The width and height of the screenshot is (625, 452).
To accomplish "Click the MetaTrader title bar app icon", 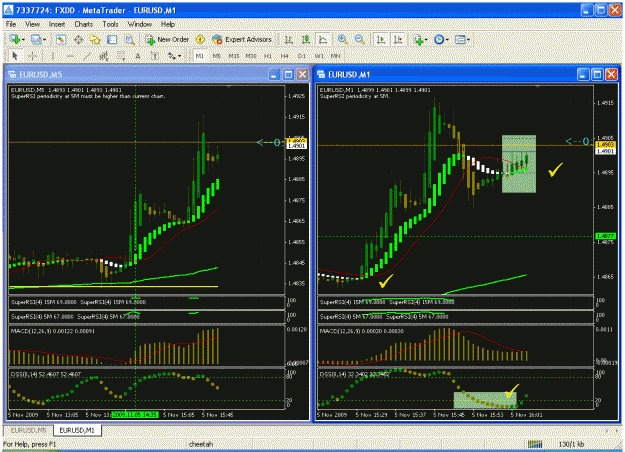I will [x=9, y=10].
